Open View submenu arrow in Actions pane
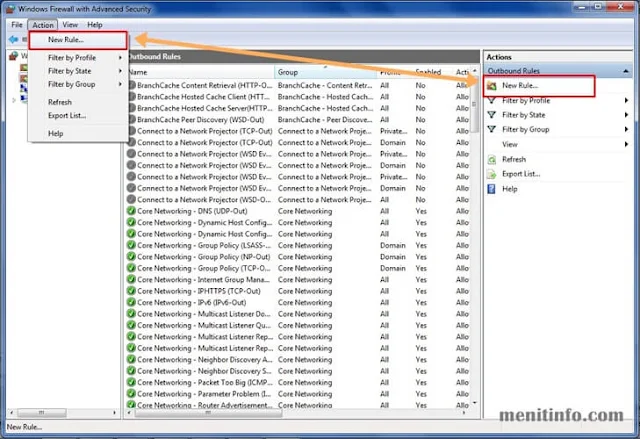 pyautogui.click(x=626, y=144)
